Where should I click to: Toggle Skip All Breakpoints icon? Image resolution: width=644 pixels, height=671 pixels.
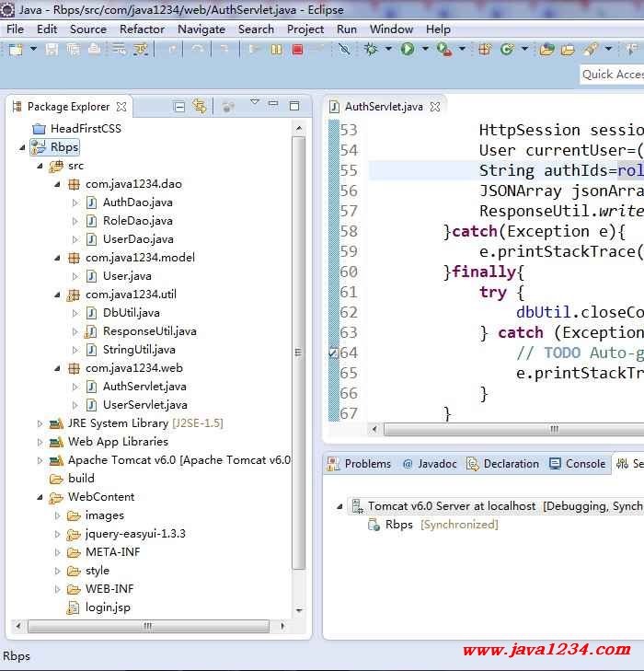[x=344, y=50]
